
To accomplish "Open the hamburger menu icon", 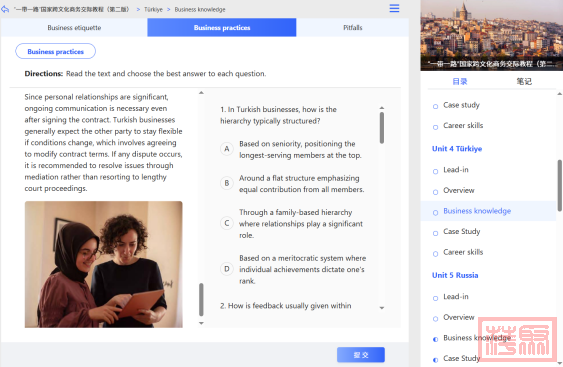I will point(394,8).
